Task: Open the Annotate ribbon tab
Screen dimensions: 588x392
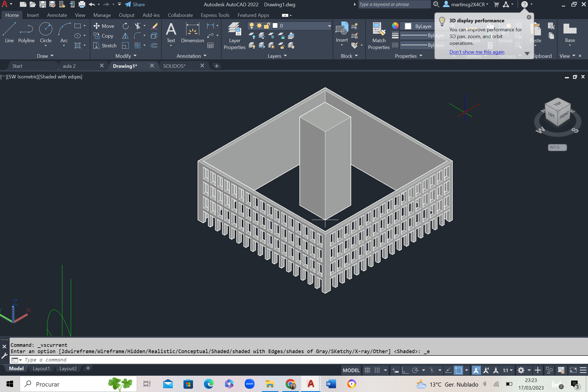Action: click(x=57, y=15)
